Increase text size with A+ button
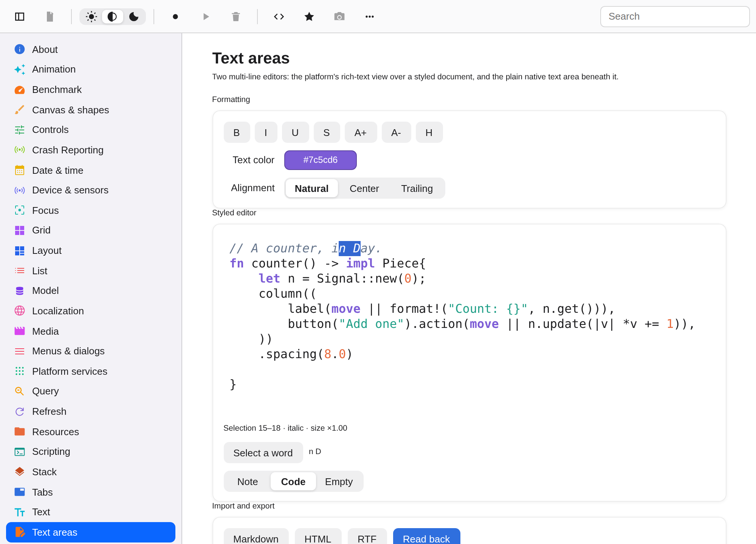Screen dimensions: 756x544 point(361,133)
